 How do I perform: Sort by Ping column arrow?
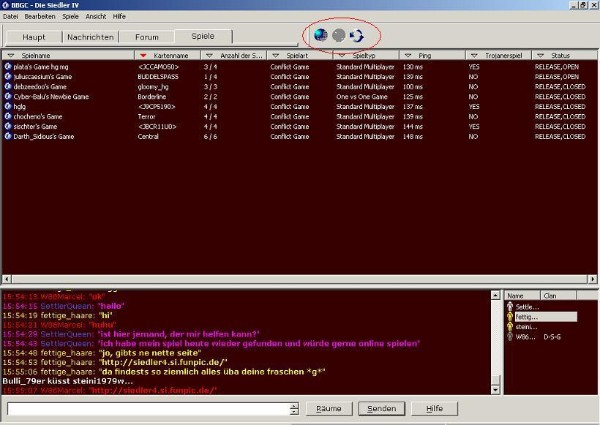pos(408,56)
